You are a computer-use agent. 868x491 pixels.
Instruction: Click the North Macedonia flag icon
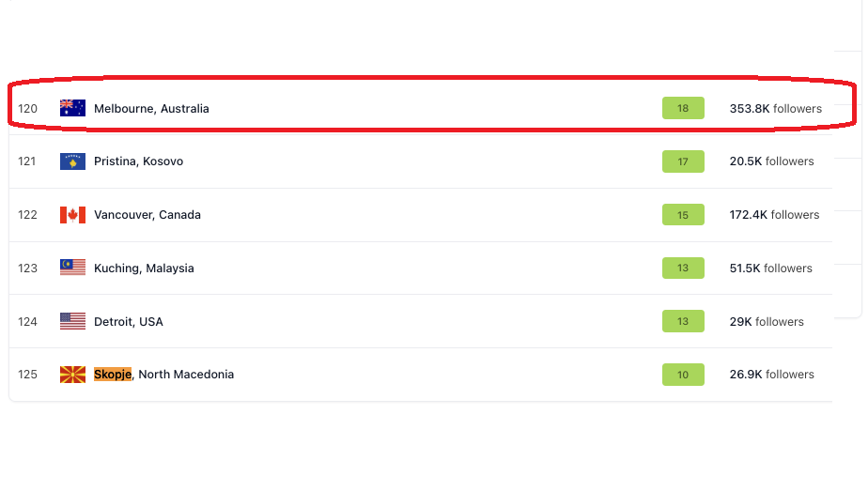[72, 375]
